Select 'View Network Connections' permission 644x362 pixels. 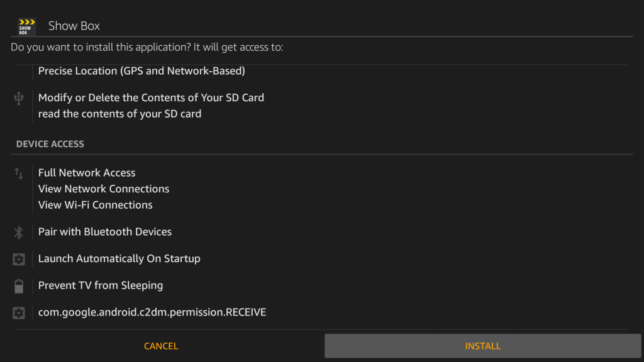click(x=104, y=189)
